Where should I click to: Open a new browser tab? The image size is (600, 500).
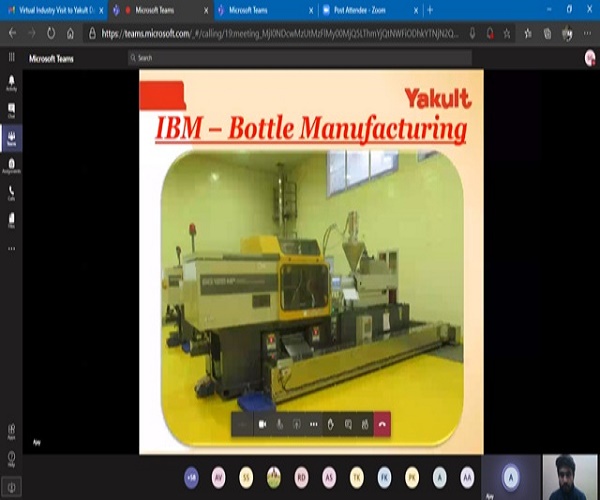pos(430,10)
